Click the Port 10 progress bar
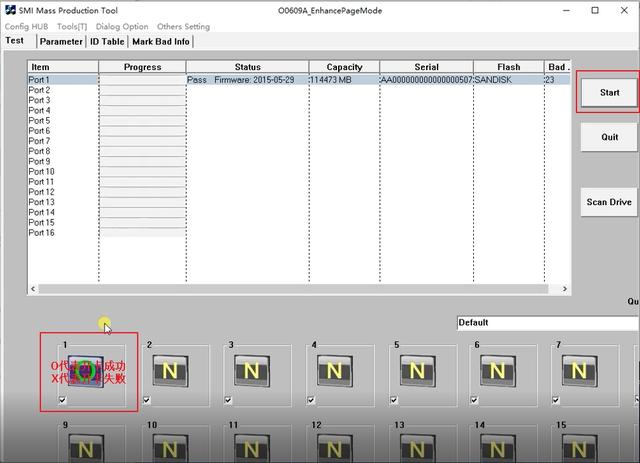Screen dimensions: 640x463 (x=142, y=171)
